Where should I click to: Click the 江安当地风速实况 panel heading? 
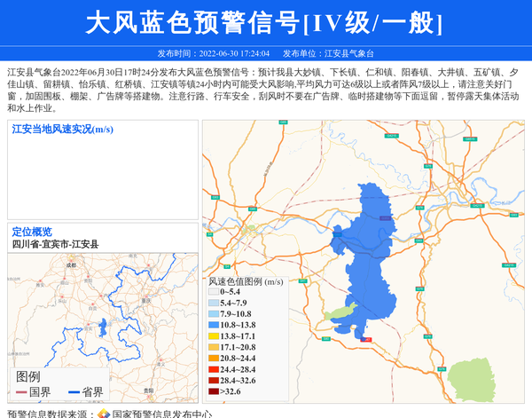coord(62,129)
